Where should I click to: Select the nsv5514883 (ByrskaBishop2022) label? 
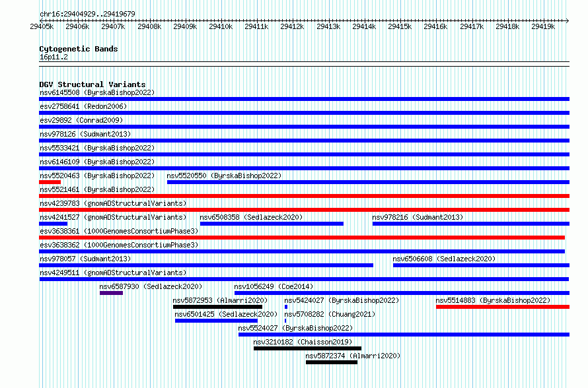pos(493,300)
